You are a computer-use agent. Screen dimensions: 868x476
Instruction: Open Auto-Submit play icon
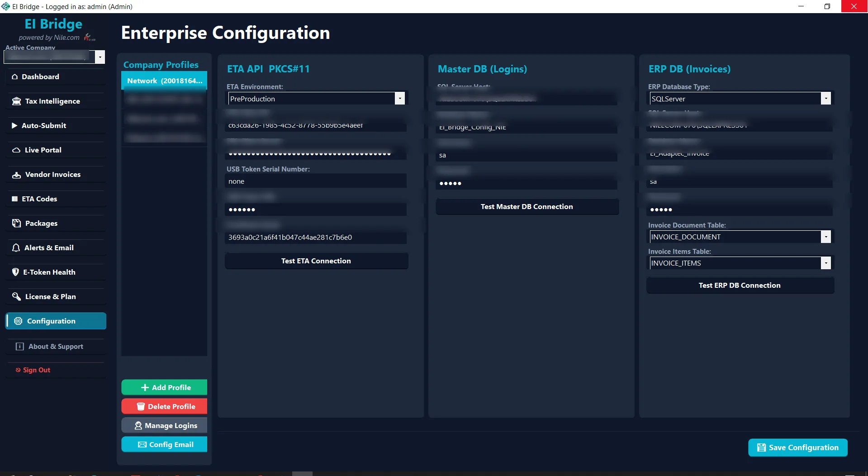(x=14, y=126)
